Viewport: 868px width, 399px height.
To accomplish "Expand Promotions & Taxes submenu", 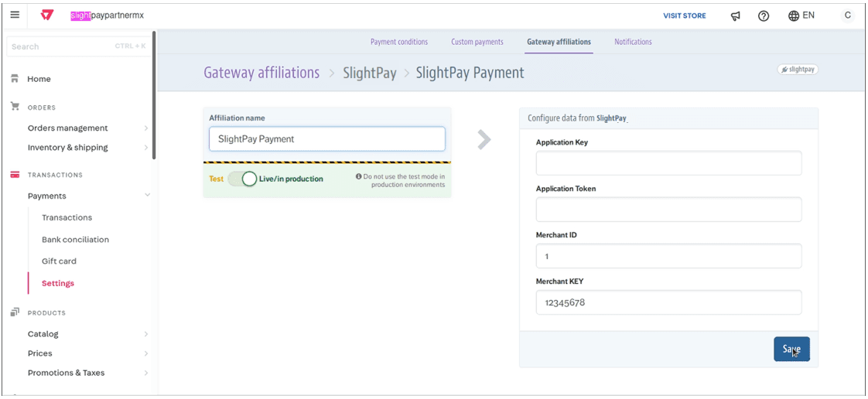I will [x=146, y=373].
